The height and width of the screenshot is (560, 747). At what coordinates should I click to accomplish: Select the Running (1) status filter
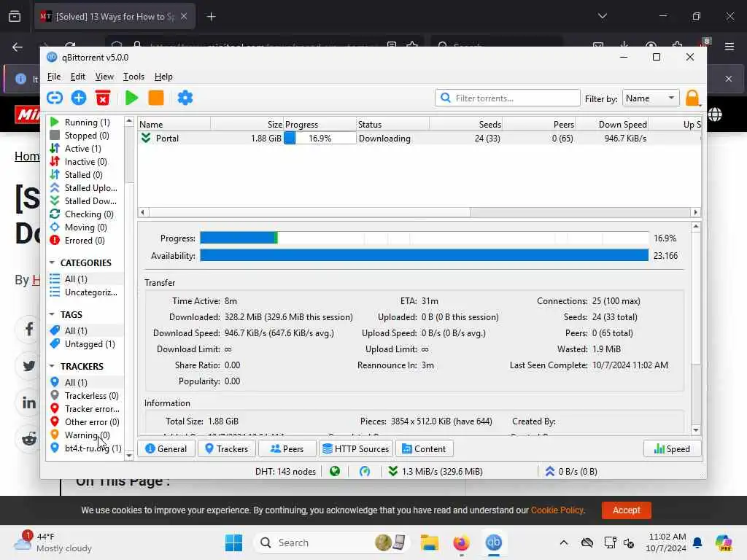86,122
